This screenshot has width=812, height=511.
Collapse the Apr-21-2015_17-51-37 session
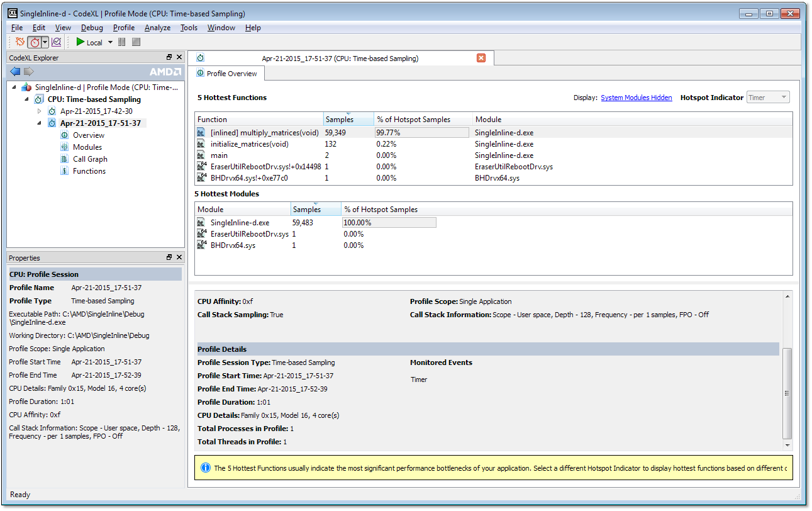coord(39,123)
